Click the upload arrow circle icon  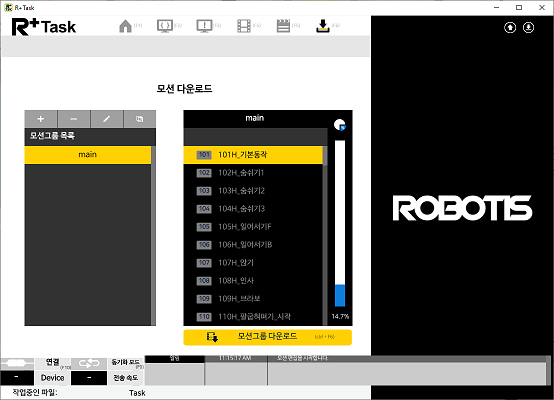tap(510, 27)
